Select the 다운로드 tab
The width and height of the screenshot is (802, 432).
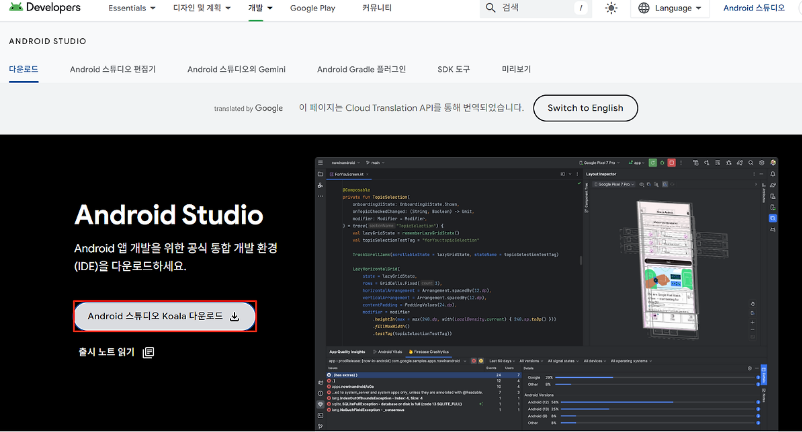pyautogui.click(x=24, y=69)
